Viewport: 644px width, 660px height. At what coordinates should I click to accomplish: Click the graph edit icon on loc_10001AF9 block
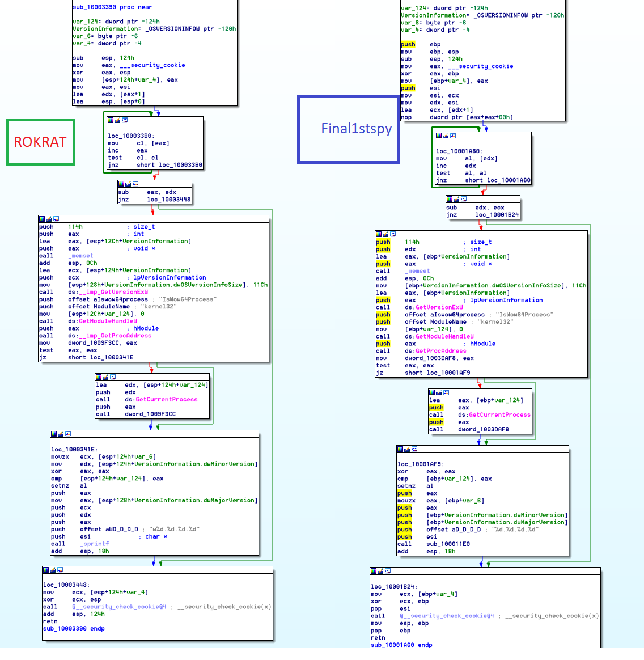click(x=407, y=449)
